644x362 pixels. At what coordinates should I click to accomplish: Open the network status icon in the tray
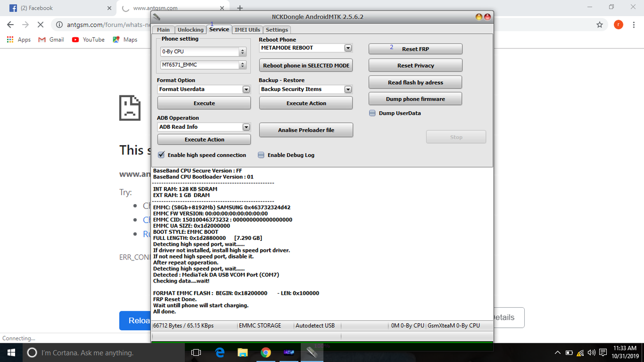[581, 353]
